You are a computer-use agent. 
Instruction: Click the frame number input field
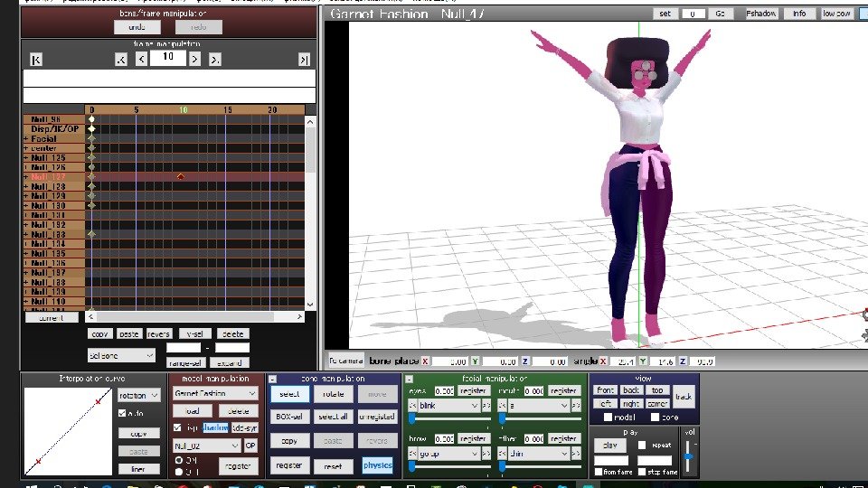point(167,58)
